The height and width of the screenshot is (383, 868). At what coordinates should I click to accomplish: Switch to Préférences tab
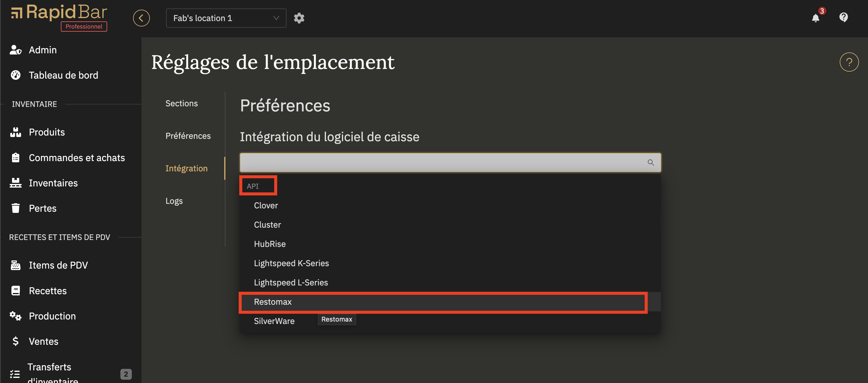(188, 135)
